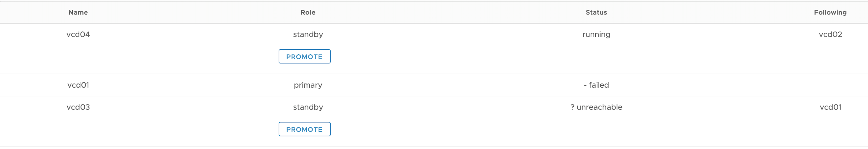Click the empty Following cell for vcd01

tap(830, 85)
